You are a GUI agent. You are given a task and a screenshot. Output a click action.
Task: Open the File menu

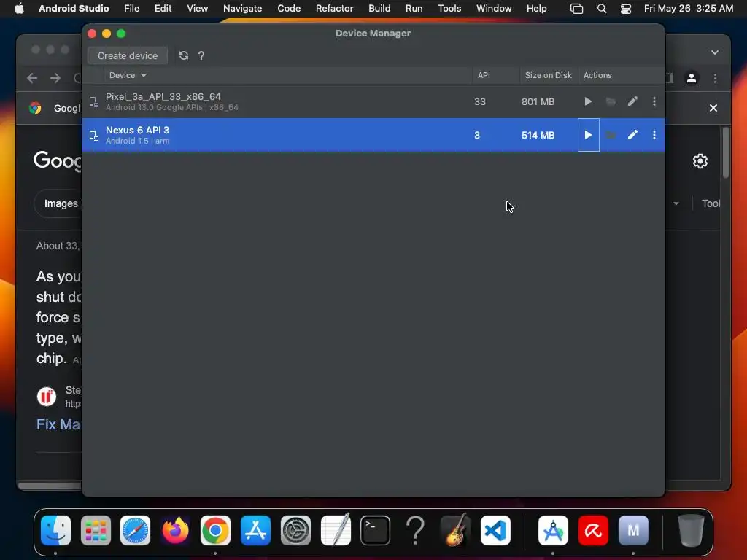pyautogui.click(x=131, y=8)
